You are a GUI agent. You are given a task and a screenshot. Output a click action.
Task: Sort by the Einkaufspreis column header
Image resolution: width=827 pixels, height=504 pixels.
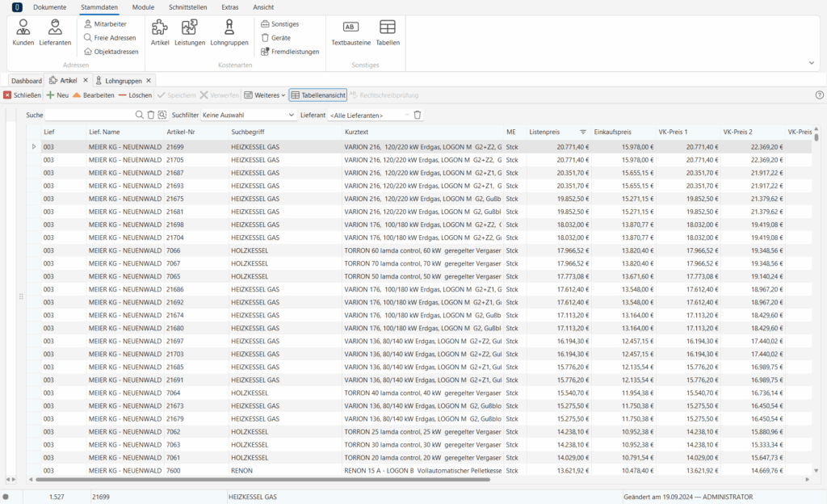coord(623,132)
